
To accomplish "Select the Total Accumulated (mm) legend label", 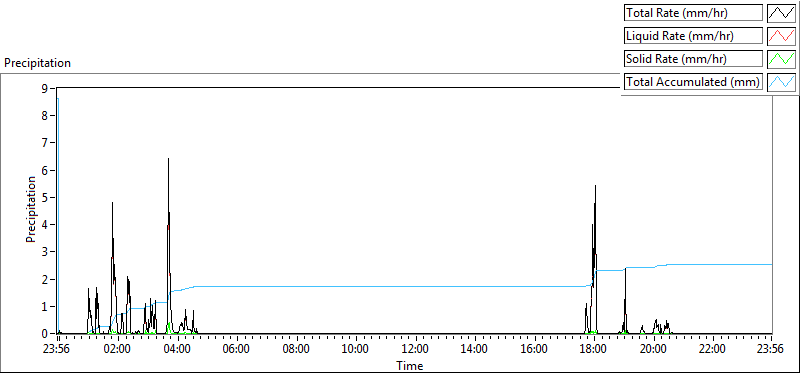I will (x=693, y=82).
